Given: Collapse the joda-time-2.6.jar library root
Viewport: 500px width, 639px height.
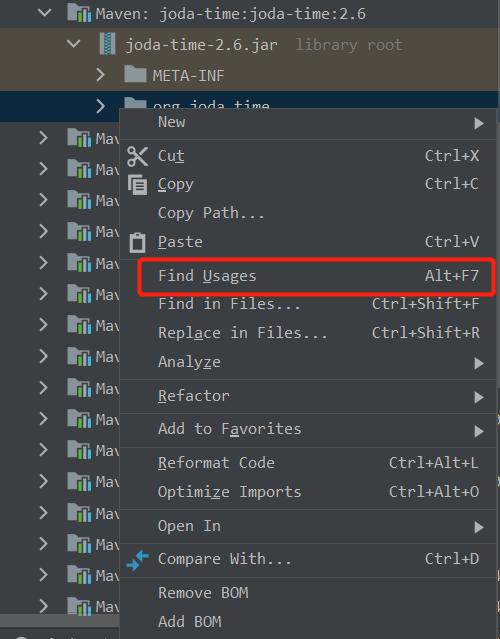Looking at the screenshot, I should pos(73,43).
